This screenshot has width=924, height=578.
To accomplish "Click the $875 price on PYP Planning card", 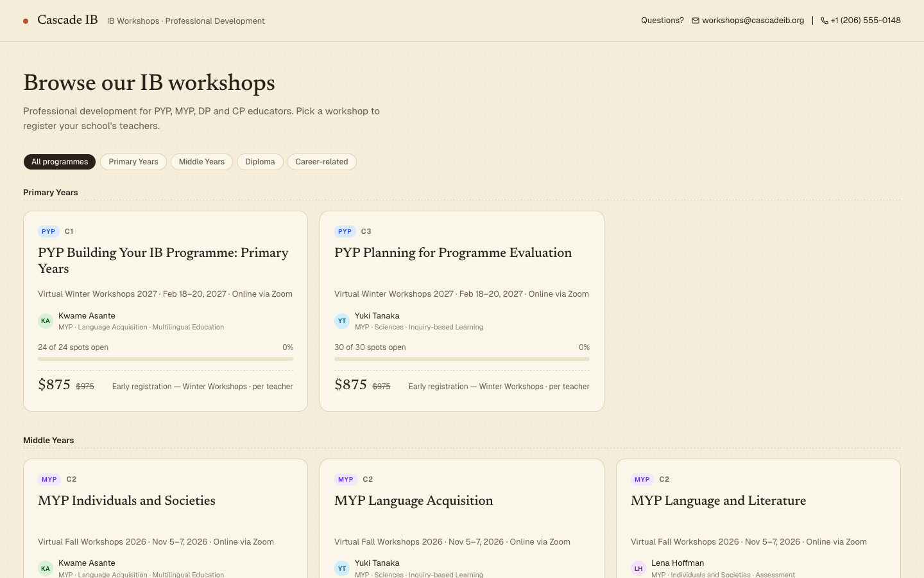I will point(351,385).
